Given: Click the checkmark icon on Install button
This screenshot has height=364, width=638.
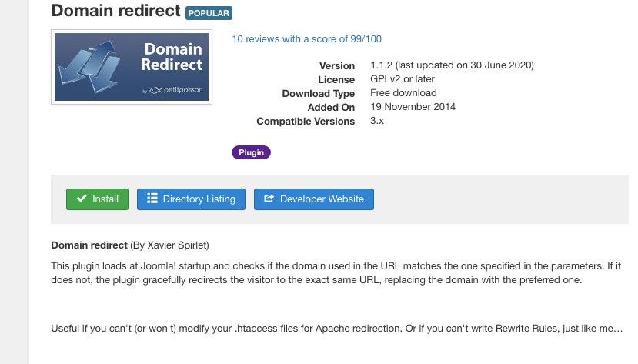Looking at the screenshot, I should pos(82,199).
